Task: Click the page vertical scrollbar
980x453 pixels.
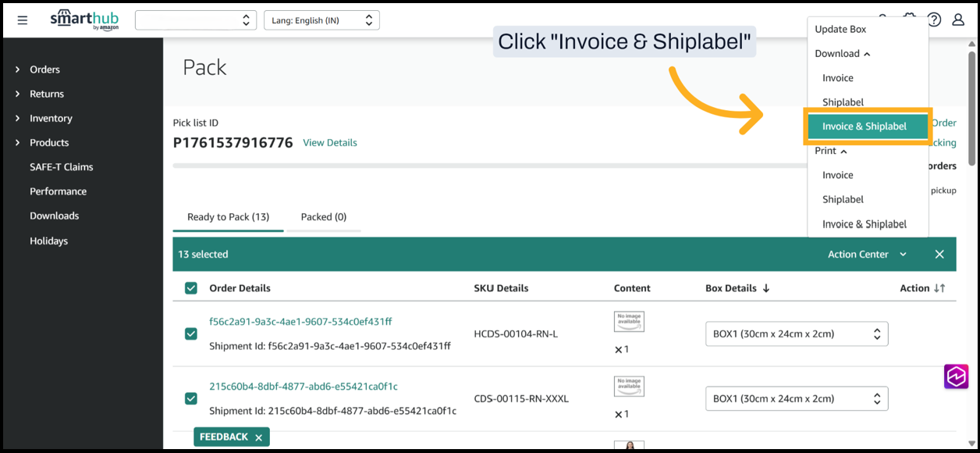Action: pos(971,109)
